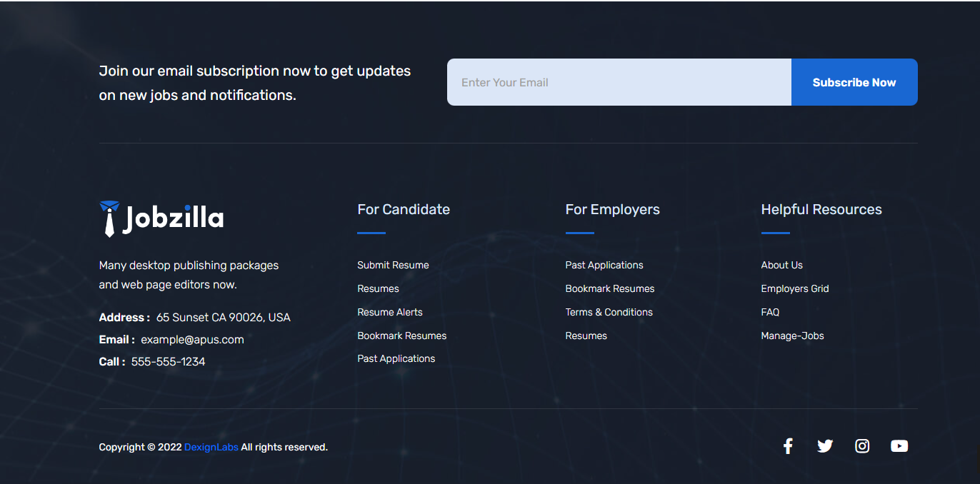
Task: View the Terms & Conditions page
Action: tap(609, 312)
